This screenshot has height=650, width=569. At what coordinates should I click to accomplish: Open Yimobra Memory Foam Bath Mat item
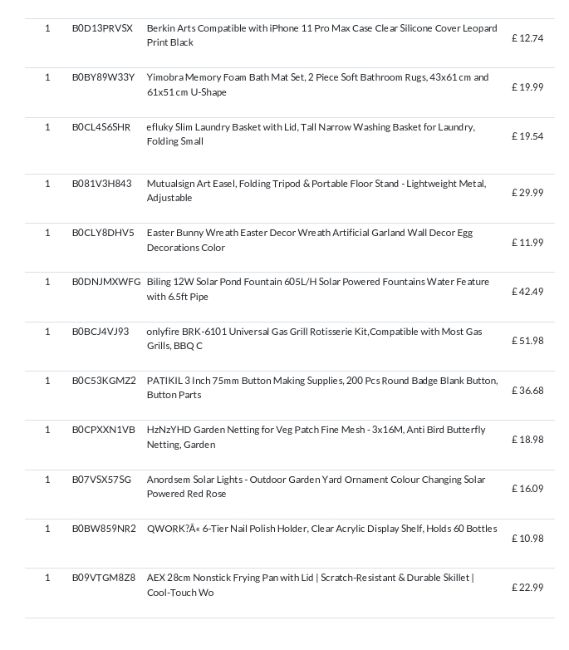click(317, 85)
